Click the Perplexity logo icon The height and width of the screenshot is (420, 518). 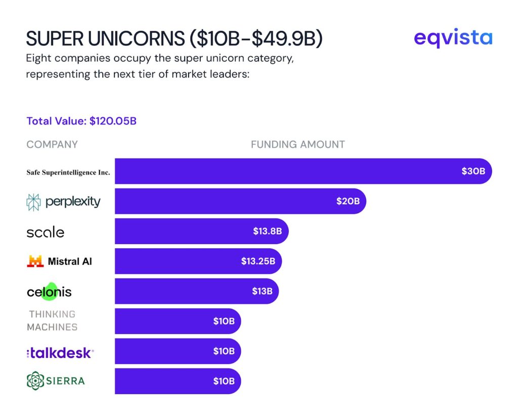tap(33, 202)
